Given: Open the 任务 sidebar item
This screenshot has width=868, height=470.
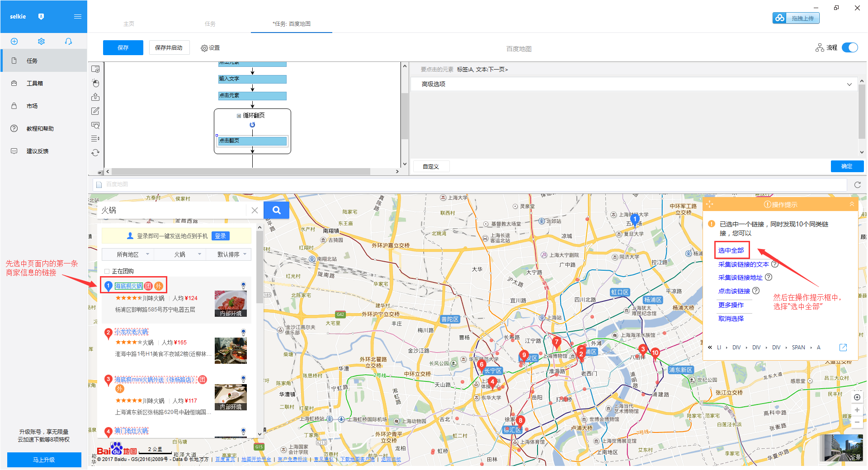Looking at the screenshot, I should click(x=44, y=61).
